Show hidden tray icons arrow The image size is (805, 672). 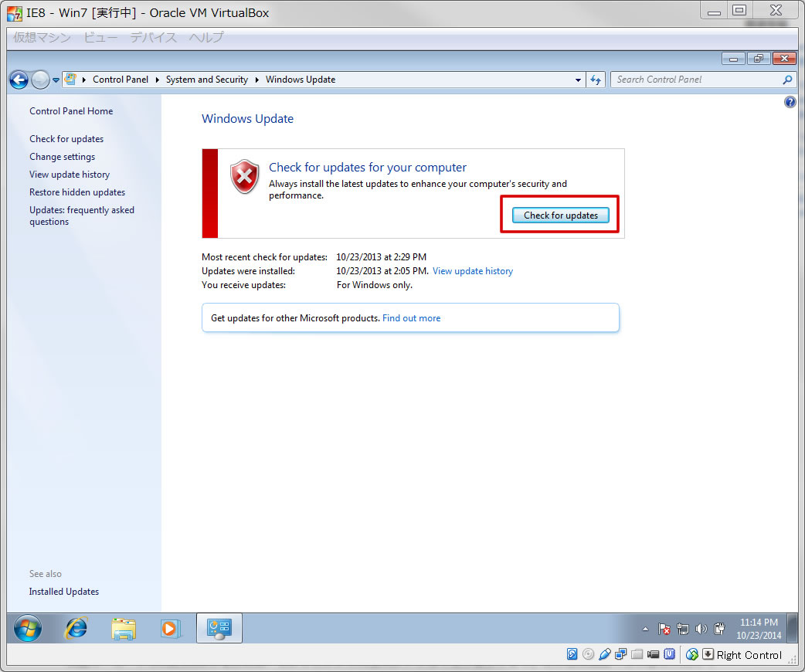coord(645,629)
